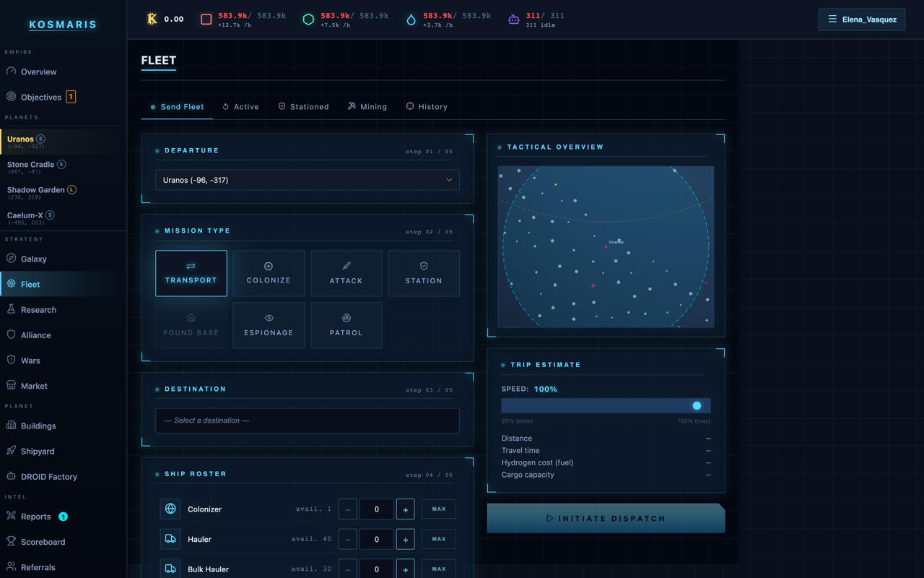Open the Galaxy view

(x=64, y=259)
